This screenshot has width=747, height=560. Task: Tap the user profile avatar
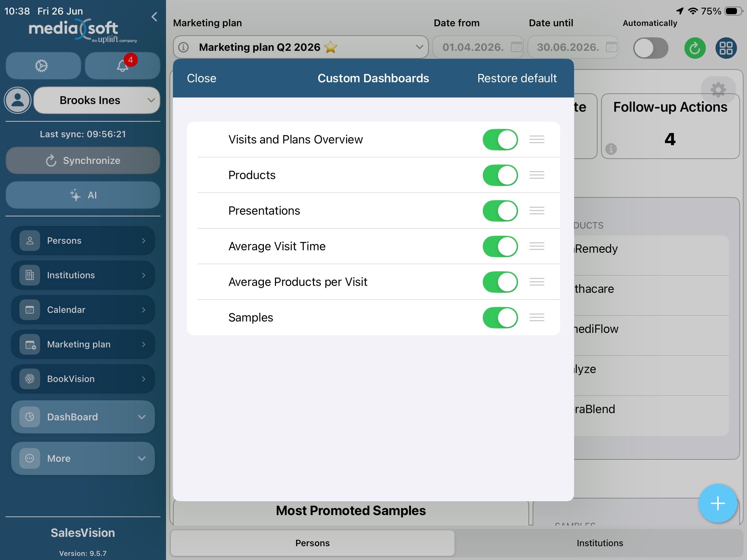point(18,100)
